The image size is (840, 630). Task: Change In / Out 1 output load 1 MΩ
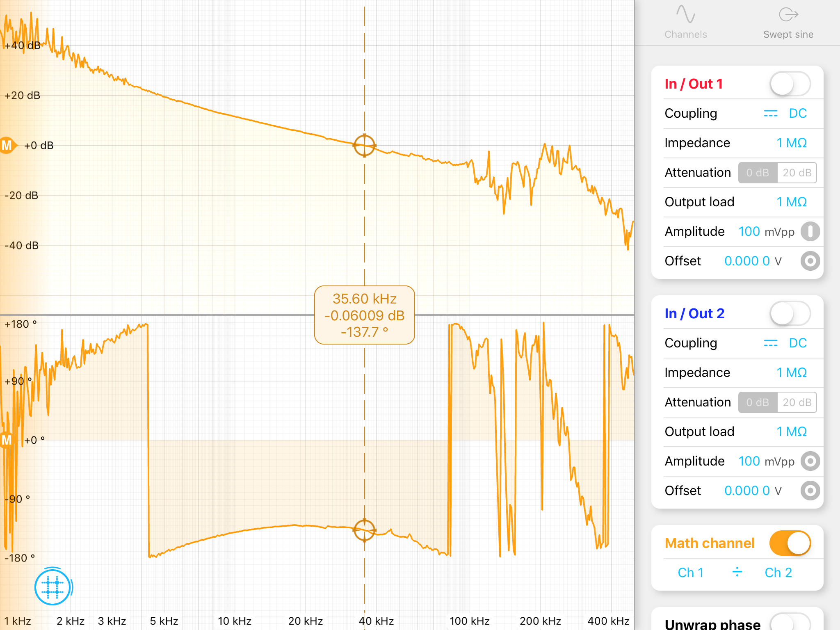(x=792, y=202)
